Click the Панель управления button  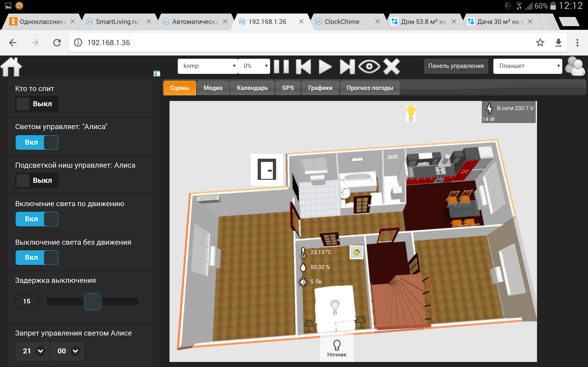click(x=456, y=66)
